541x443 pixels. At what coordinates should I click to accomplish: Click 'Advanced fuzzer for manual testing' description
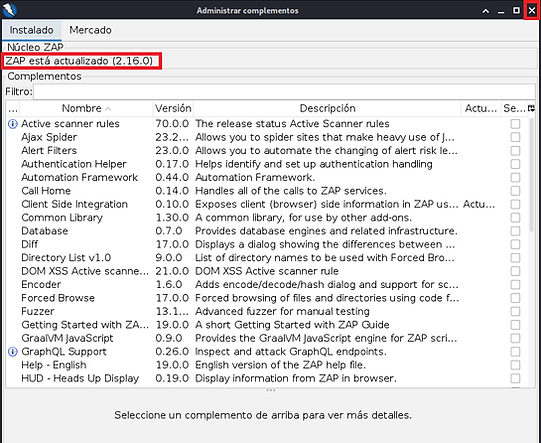(282, 312)
